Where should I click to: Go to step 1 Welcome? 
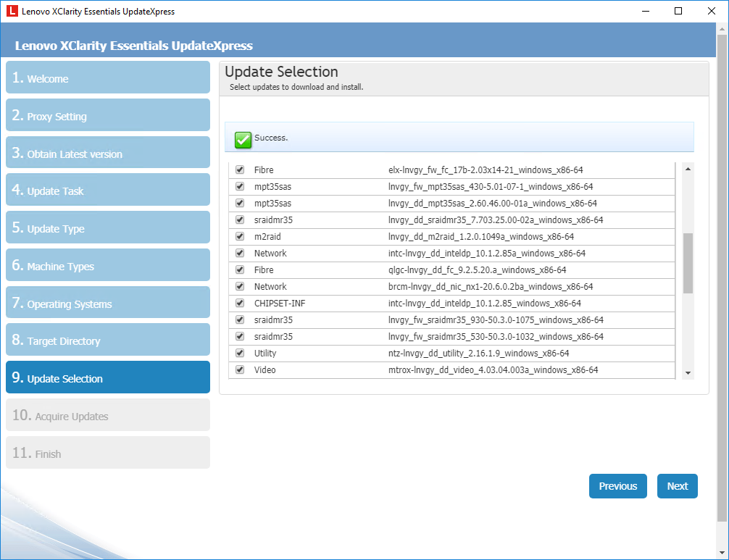(108, 77)
